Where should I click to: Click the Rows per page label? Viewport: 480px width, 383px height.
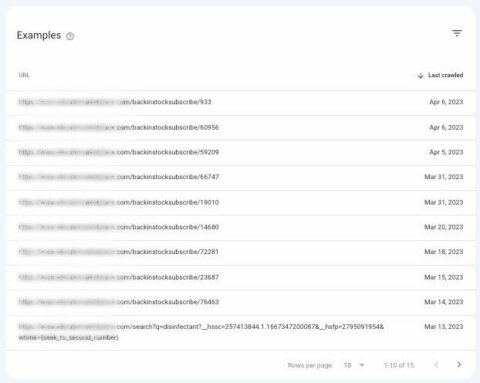point(310,365)
